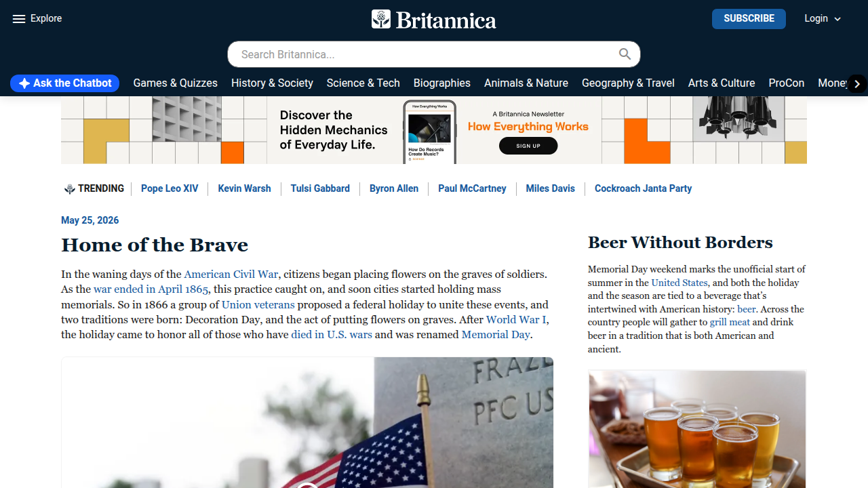Follow the beer link in sidebar

click(746, 309)
